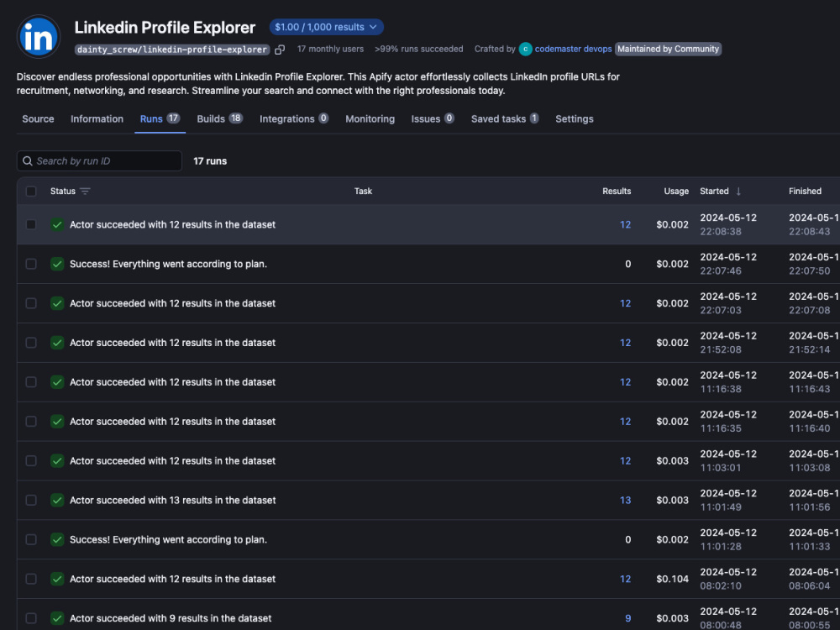This screenshot has height=630, width=840.
Task: Click green success icon of 22:08:38 run
Action: pos(57,224)
